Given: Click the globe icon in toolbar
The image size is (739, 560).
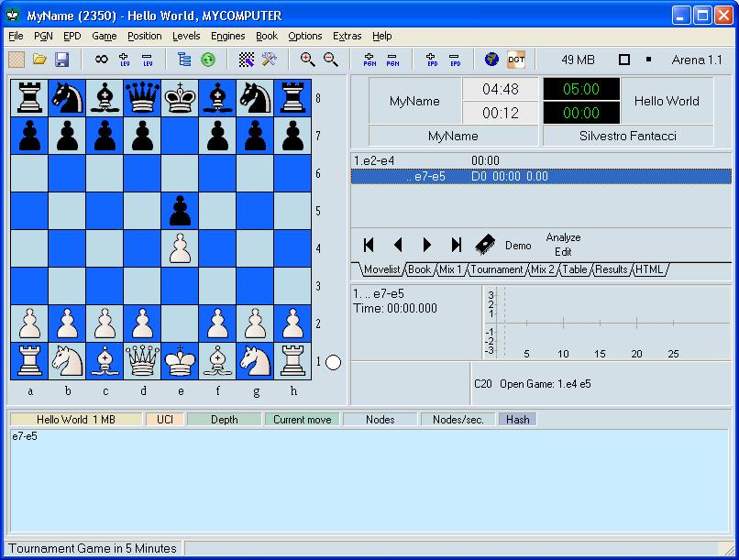Looking at the screenshot, I should (492, 60).
